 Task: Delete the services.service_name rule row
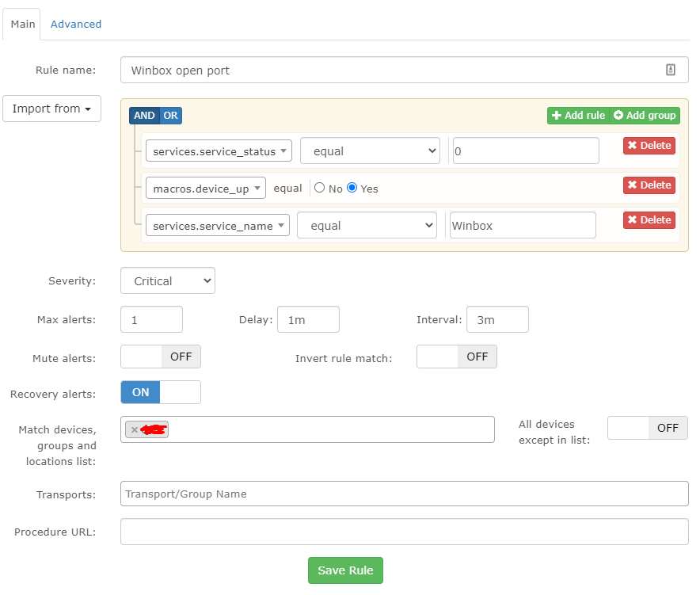649,220
